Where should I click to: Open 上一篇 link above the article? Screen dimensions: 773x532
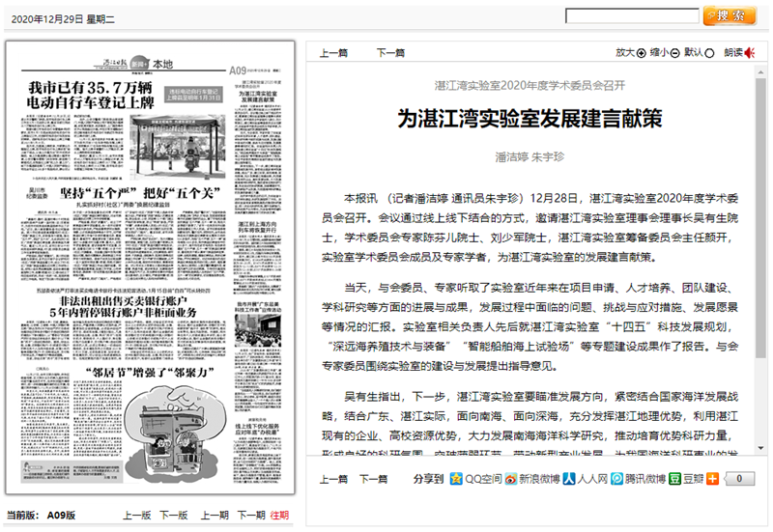pos(333,53)
